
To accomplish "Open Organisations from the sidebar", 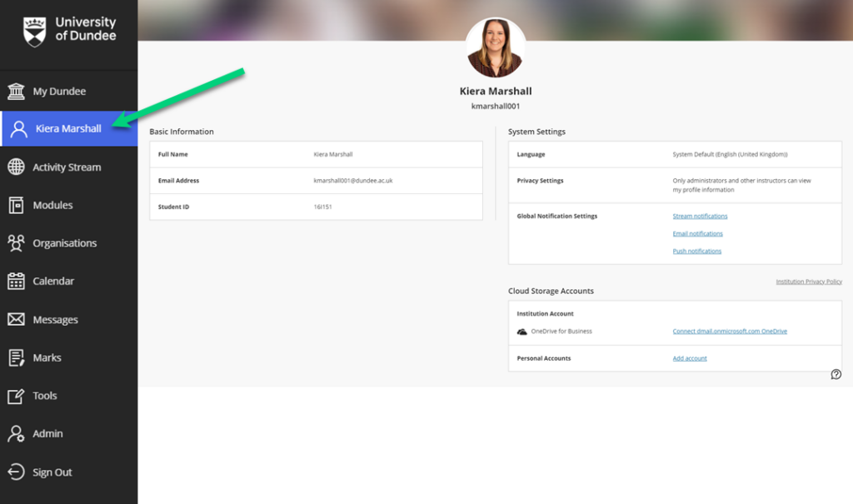I will 68,243.
